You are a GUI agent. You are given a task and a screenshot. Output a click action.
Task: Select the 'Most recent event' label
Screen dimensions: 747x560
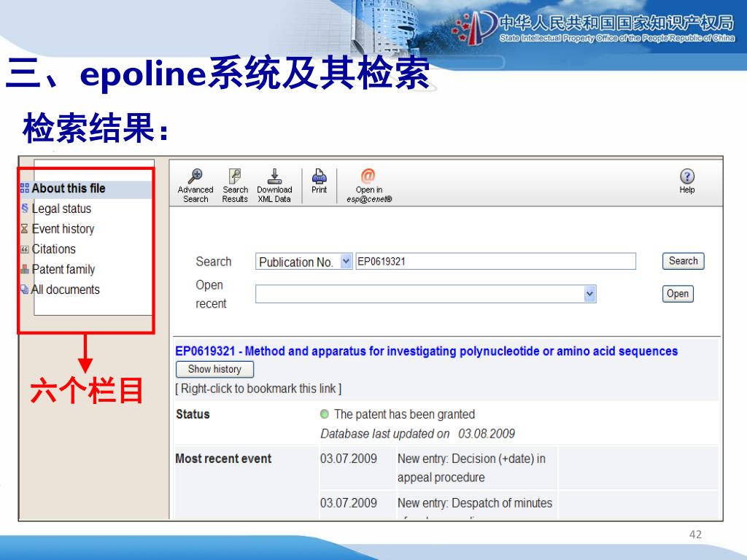point(223,459)
